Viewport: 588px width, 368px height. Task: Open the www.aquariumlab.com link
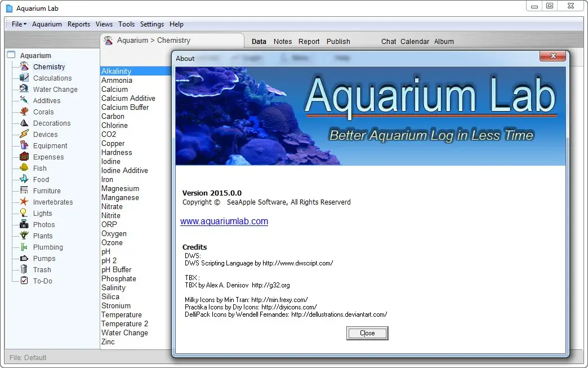tap(224, 221)
